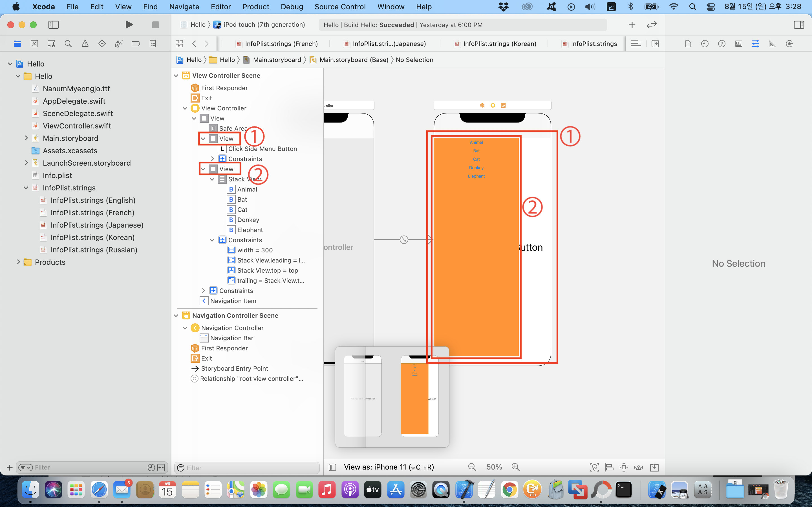Click View as: iPhone 11 button
This screenshot has height=507, width=812.
(389, 467)
